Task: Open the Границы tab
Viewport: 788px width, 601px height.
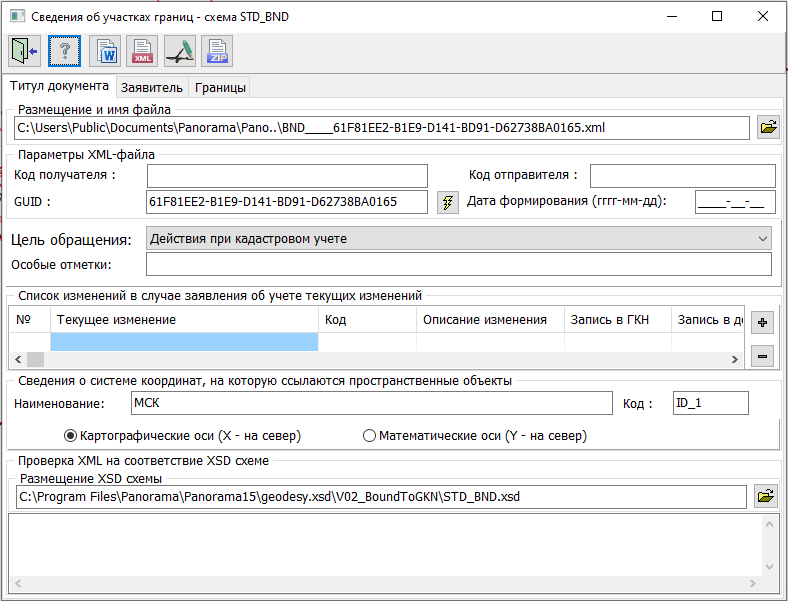Action: coord(220,87)
